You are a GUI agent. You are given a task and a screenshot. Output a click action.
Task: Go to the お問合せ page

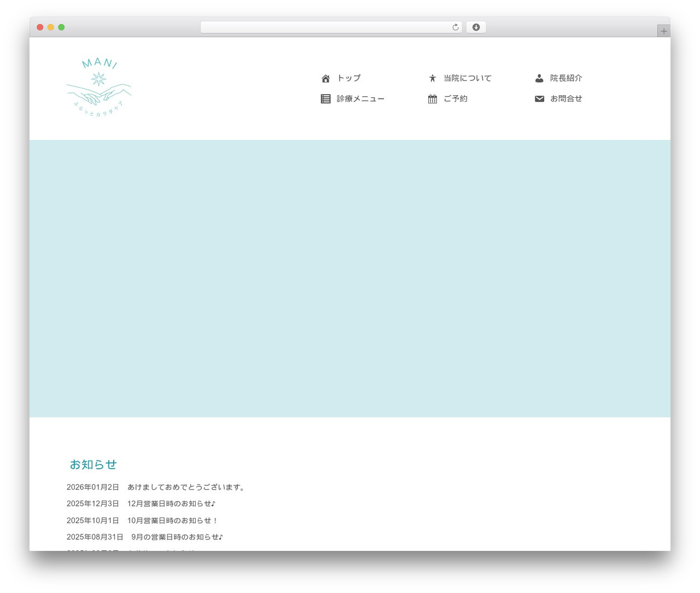(566, 99)
